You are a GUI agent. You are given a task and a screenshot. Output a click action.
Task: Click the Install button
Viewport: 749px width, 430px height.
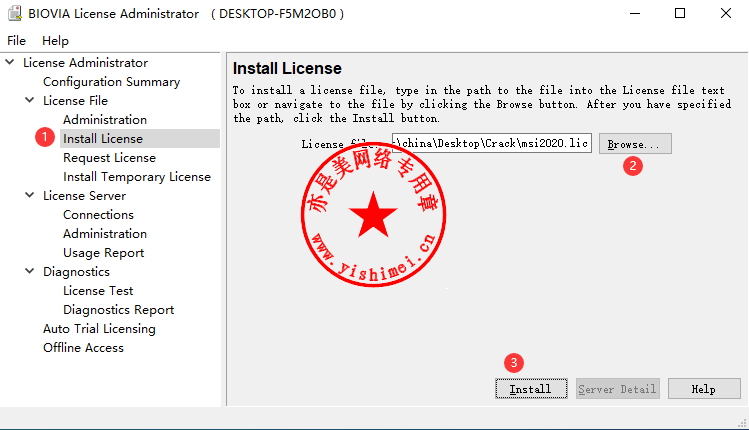tap(531, 389)
